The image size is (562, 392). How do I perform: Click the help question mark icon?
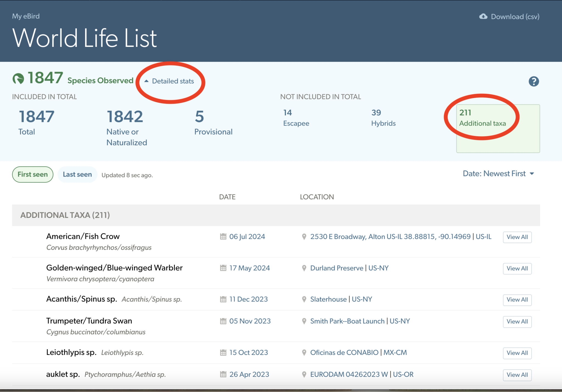(533, 81)
